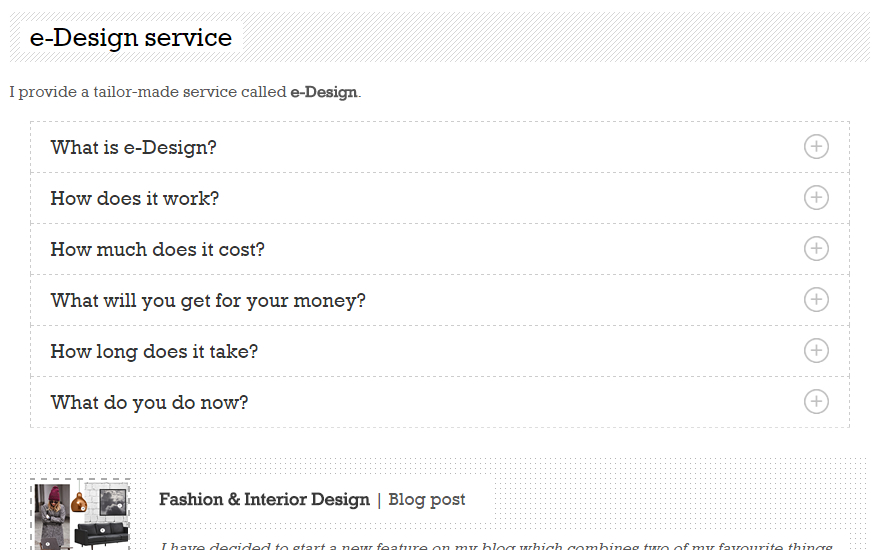
Task: Hit the plus icon for What will you get
Action: click(816, 300)
